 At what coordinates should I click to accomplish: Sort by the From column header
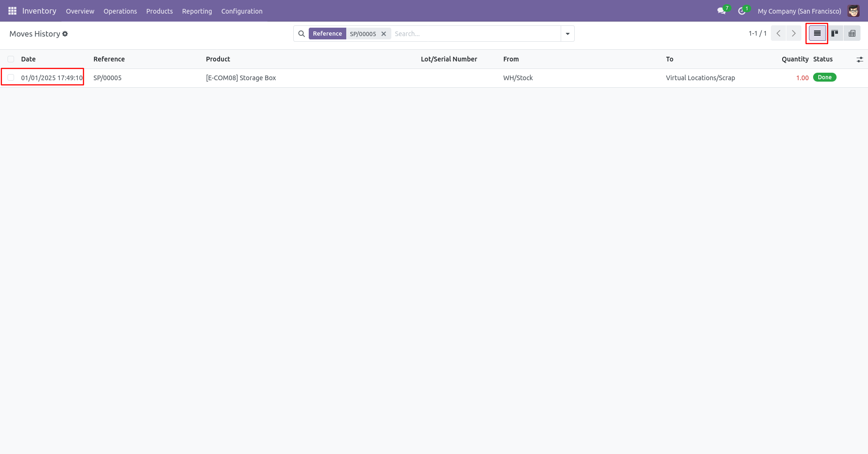[x=511, y=59]
